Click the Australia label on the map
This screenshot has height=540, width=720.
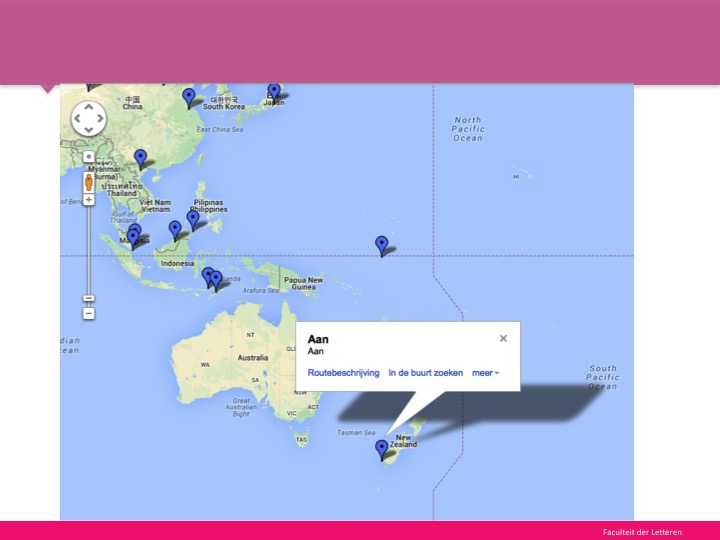tap(253, 358)
